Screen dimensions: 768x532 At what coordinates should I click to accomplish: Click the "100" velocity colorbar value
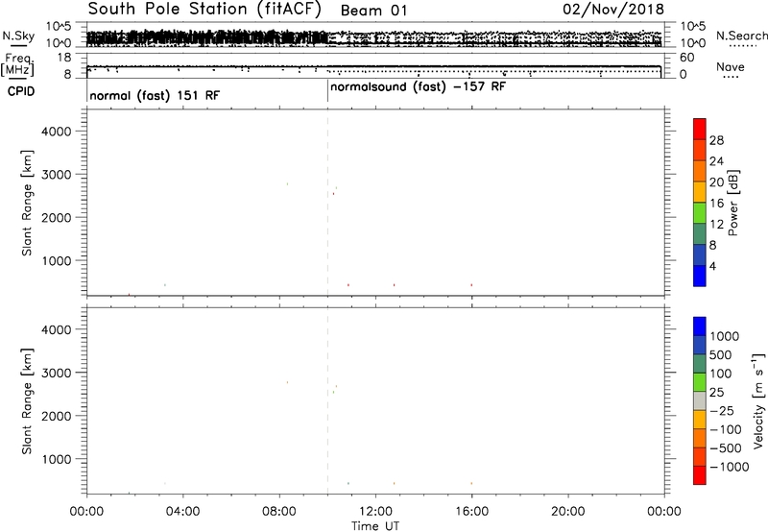[721, 374]
